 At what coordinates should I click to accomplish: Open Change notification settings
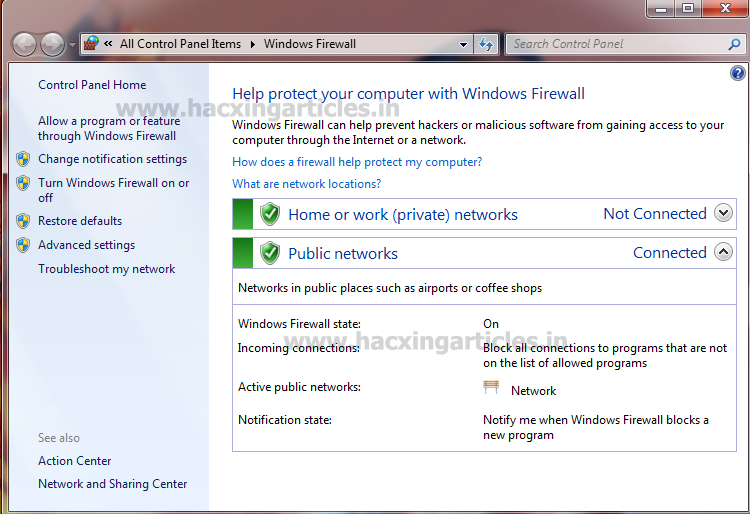pos(112,159)
